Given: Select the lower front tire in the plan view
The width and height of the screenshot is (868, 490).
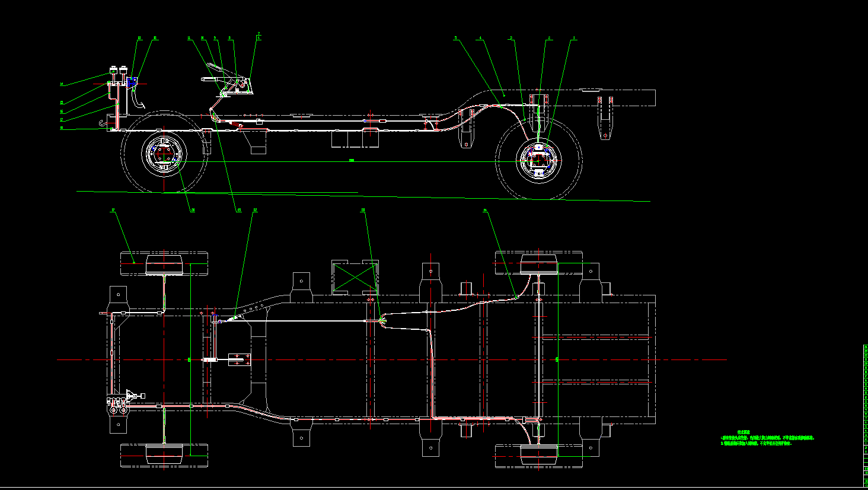Looking at the screenshot, I should point(164,455).
